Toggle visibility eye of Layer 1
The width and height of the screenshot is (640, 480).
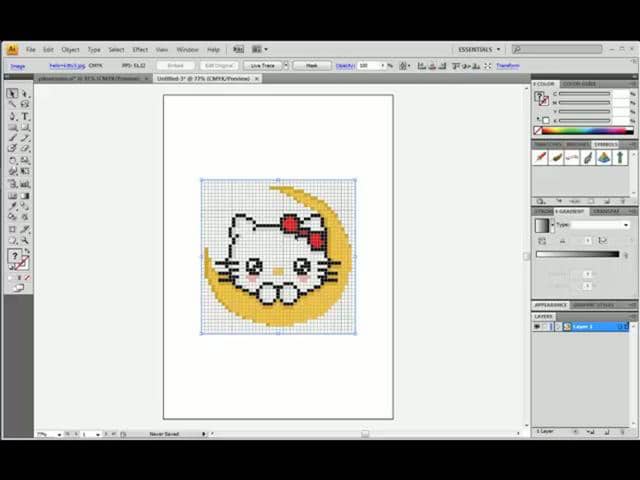click(537, 327)
